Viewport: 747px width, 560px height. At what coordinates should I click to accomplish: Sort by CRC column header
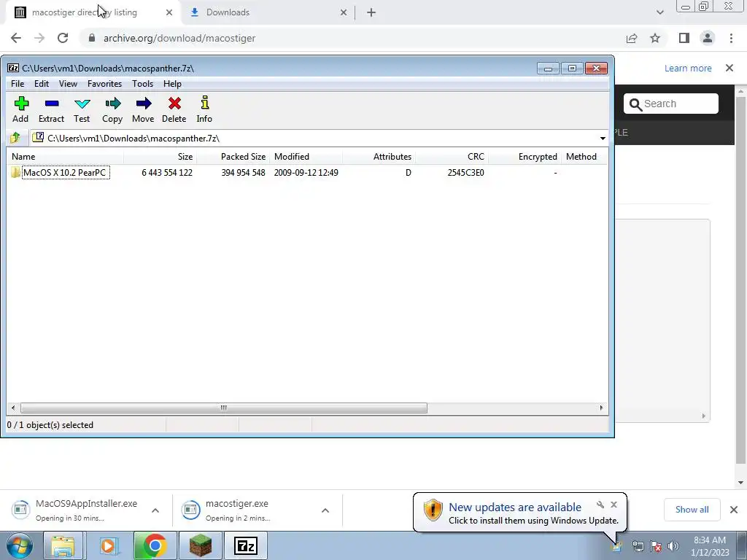(452, 157)
